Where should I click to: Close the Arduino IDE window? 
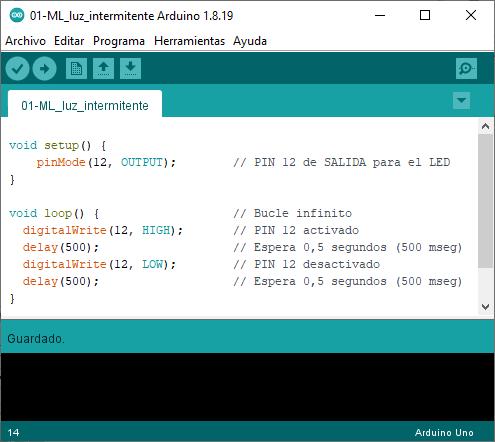point(471,15)
